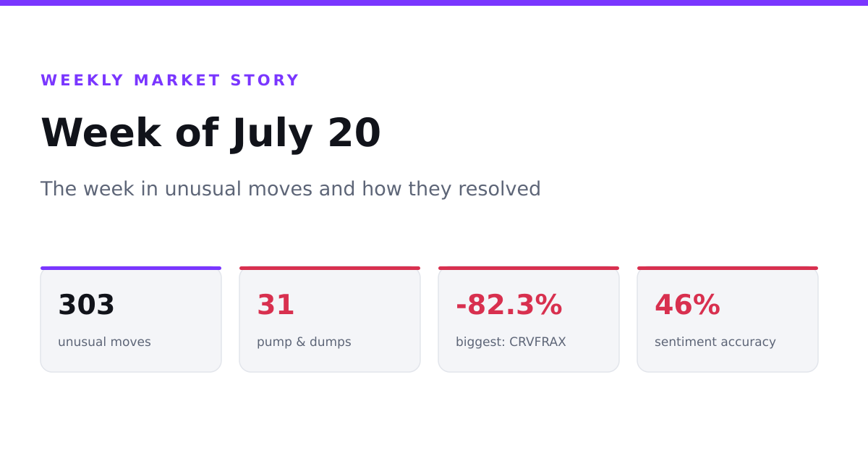Click the unusual moves label

104,342
